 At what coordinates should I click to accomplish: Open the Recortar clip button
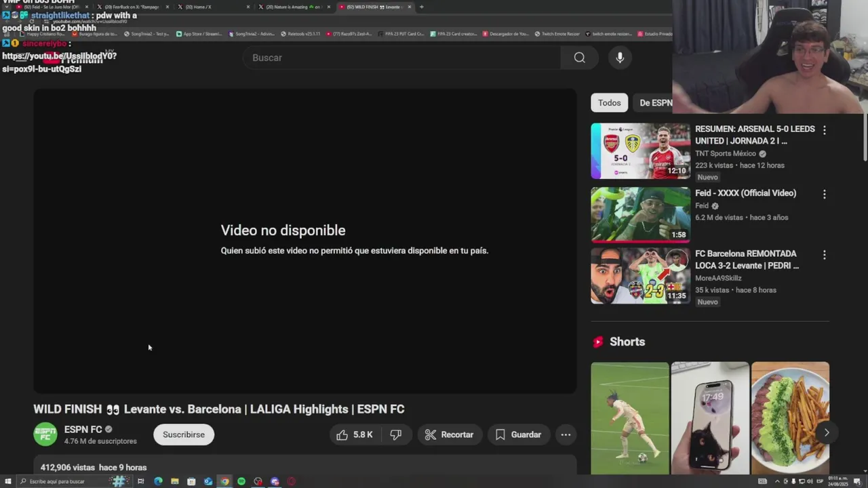[450, 434]
